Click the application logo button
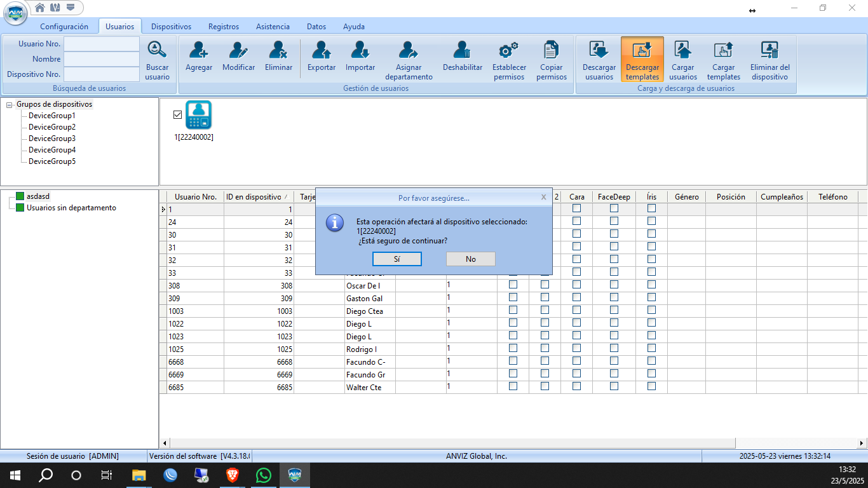The image size is (868, 488). pyautogui.click(x=15, y=13)
